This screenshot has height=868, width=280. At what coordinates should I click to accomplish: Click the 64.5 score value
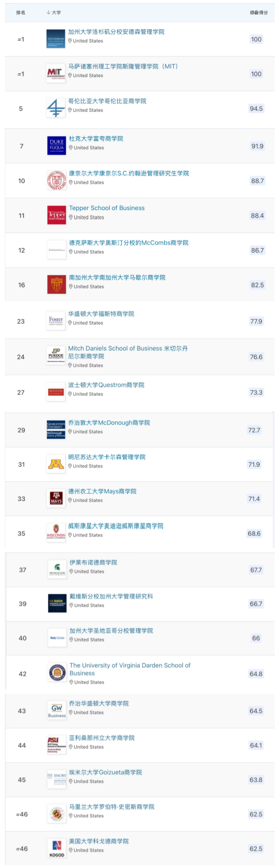pos(256,711)
